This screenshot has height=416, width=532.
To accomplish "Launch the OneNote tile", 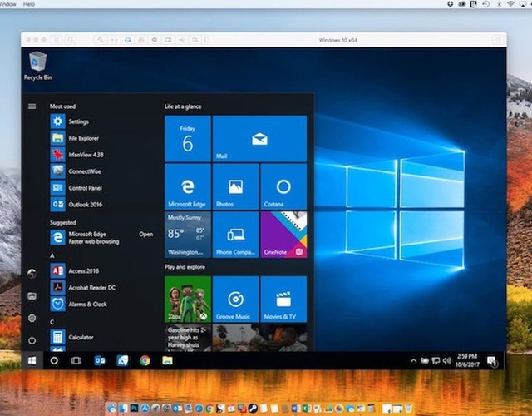I will coord(283,235).
